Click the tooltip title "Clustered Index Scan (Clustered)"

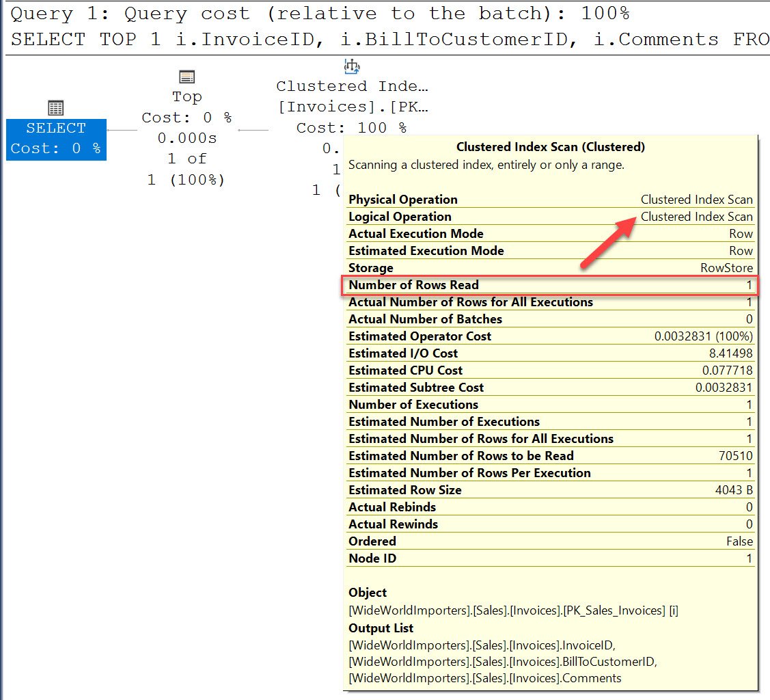tap(551, 146)
